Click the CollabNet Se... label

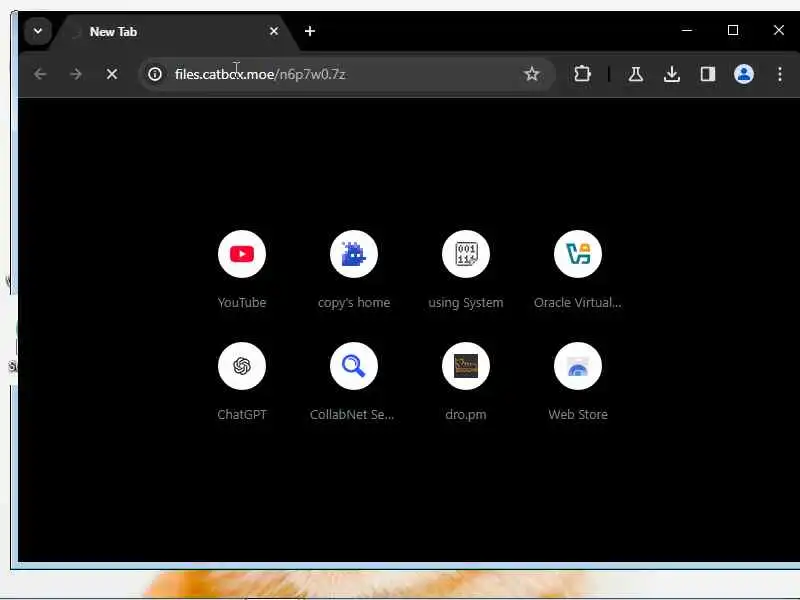pyautogui.click(x=352, y=414)
